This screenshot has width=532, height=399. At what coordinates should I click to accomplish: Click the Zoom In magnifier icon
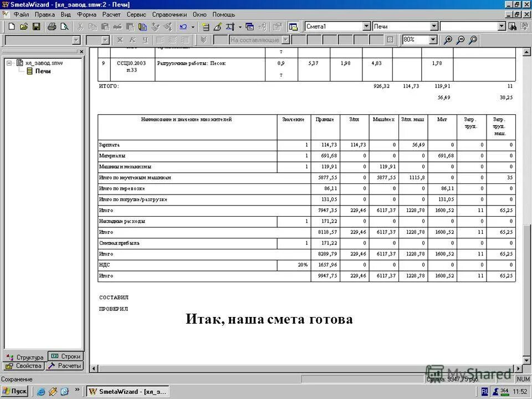click(x=447, y=39)
